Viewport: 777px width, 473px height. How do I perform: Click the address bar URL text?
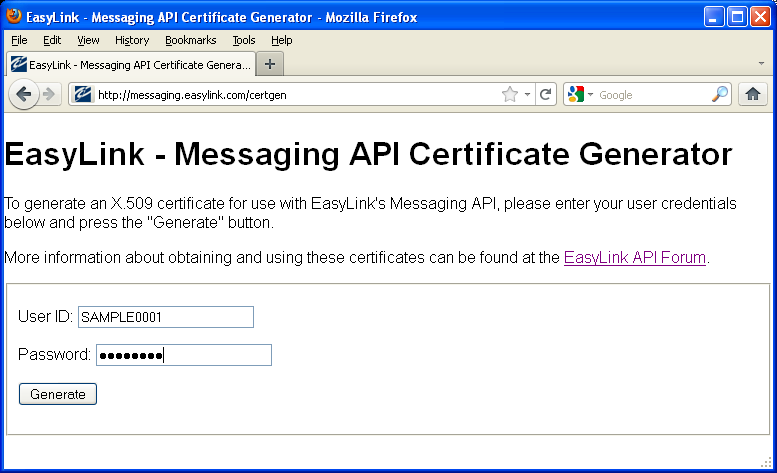(192, 95)
